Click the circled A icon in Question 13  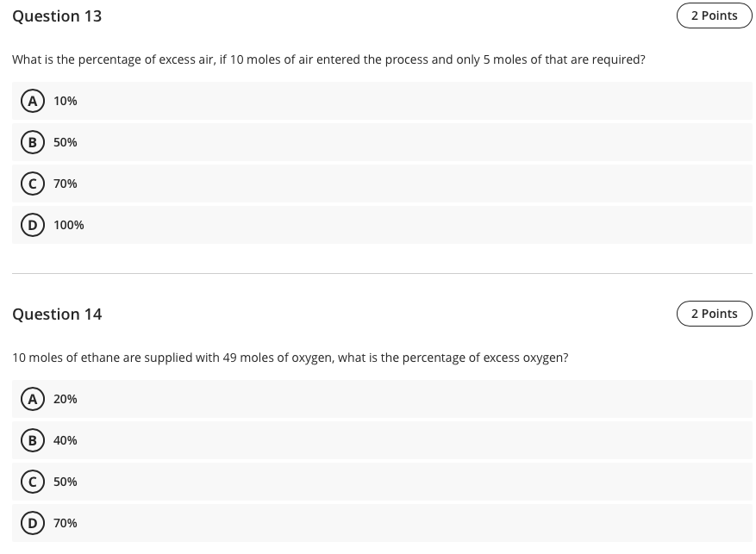[x=33, y=101]
